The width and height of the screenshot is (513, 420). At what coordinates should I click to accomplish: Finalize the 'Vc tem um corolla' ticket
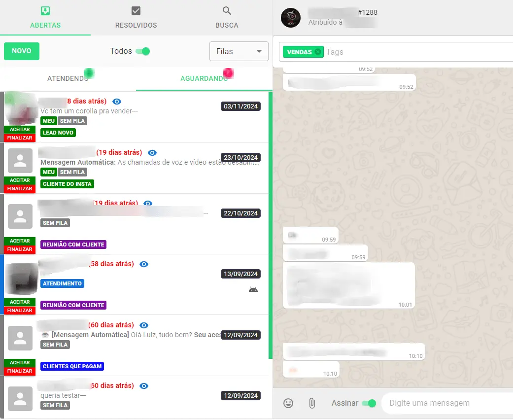tap(20, 138)
